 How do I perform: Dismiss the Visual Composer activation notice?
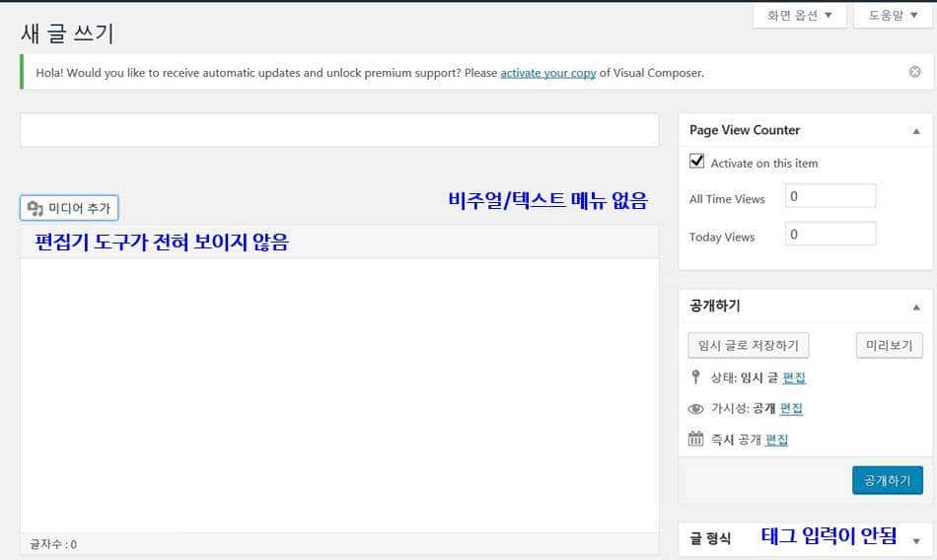(x=914, y=72)
